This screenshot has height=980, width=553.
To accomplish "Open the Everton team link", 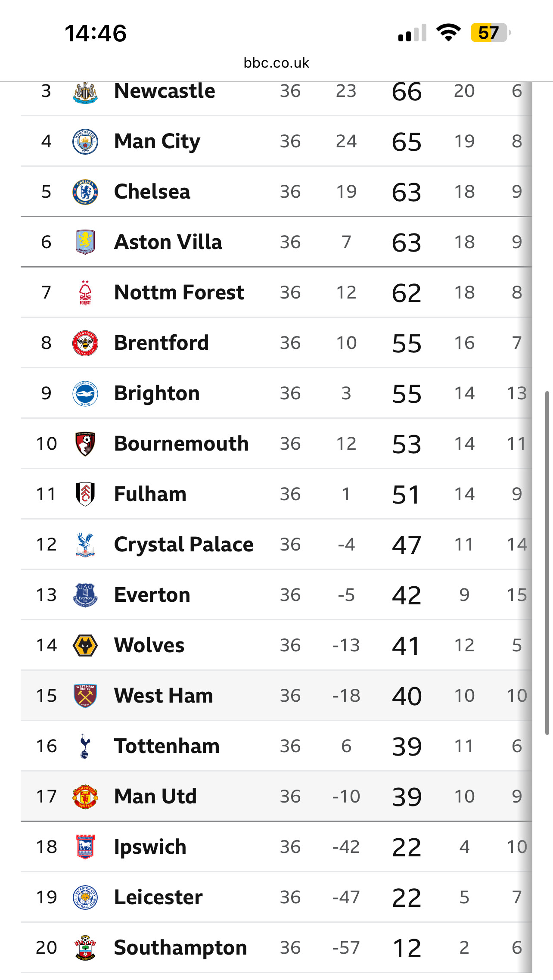I will pyautogui.click(x=152, y=595).
